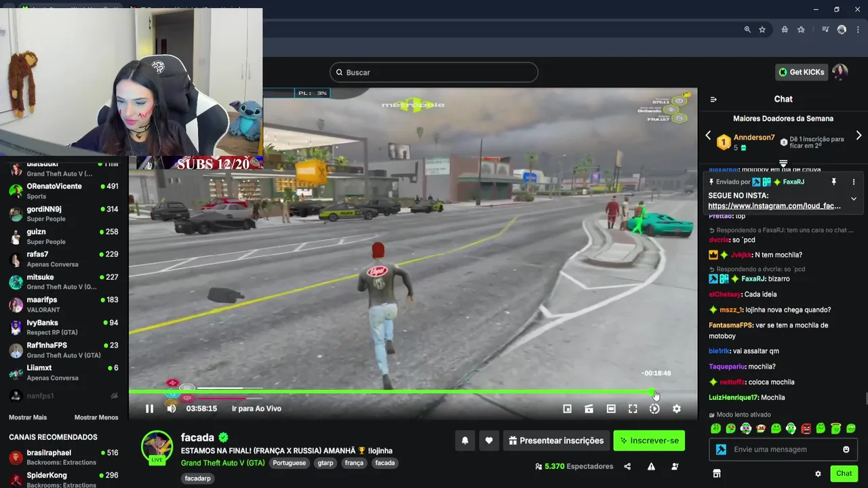Select the frança tag
Image resolution: width=868 pixels, height=488 pixels.
pos(354,463)
